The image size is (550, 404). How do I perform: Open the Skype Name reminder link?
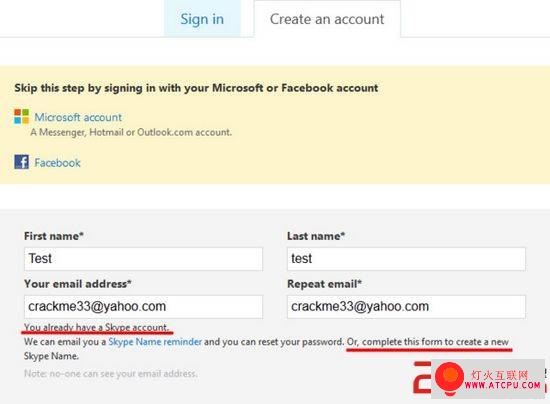[155, 342]
